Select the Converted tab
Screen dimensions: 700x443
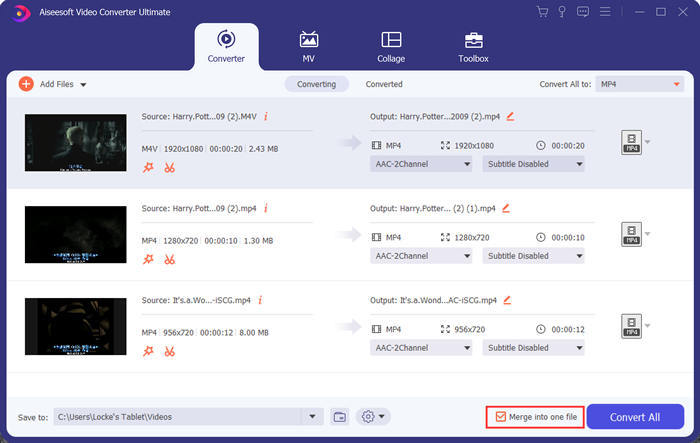click(x=384, y=84)
